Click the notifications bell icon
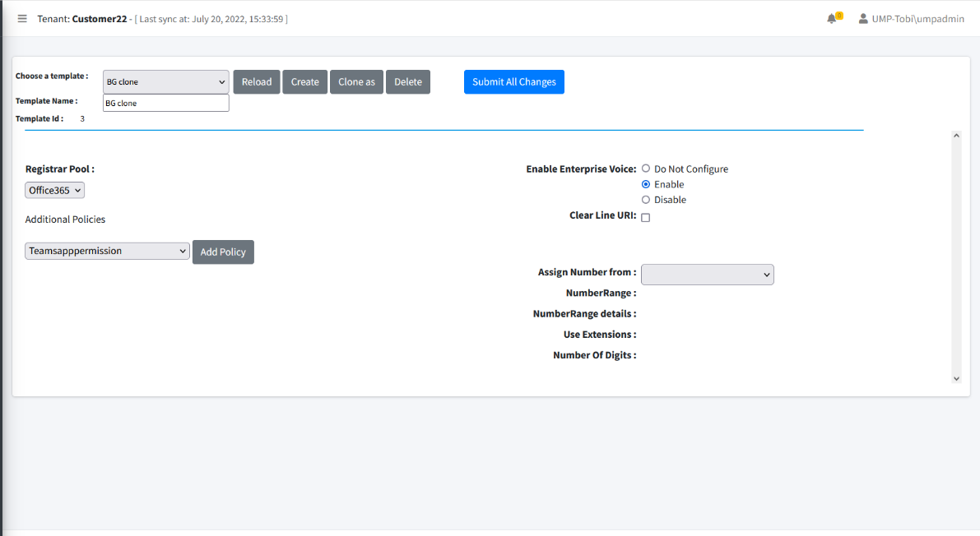Image resolution: width=980 pixels, height=536 pixels. click(831, 18)
